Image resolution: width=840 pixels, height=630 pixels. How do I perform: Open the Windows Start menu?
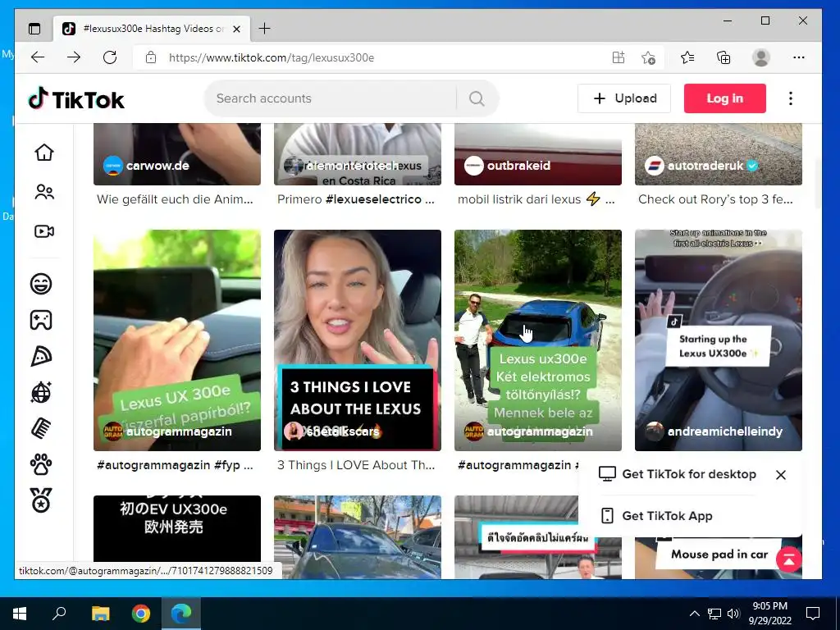coord(20,614)
